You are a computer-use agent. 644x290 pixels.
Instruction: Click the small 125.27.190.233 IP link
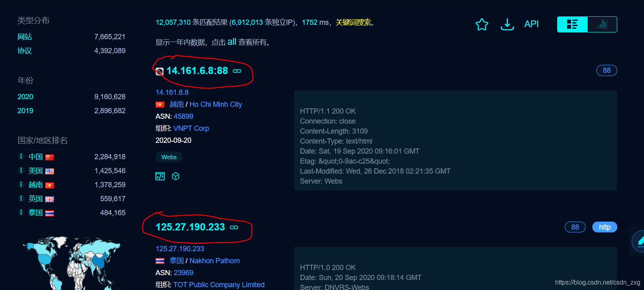point(180,249)
